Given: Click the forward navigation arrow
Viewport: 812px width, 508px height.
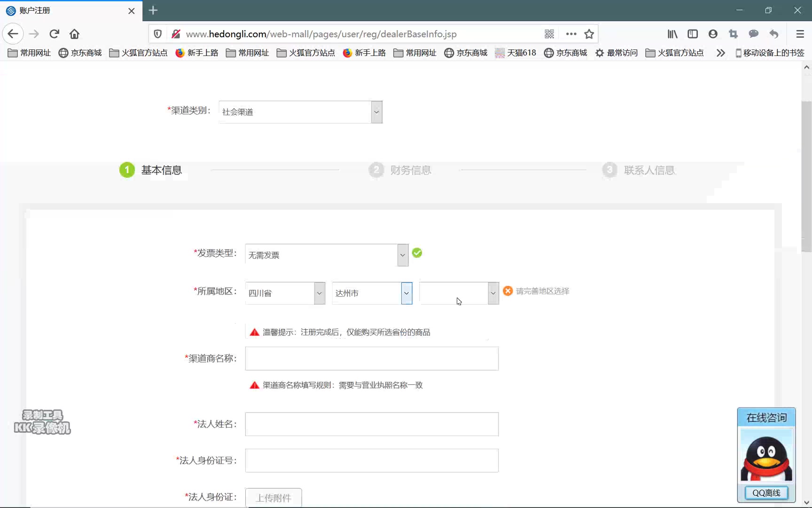Looking at the screenshot, I should pyautogui.click(x=34, y=34).
